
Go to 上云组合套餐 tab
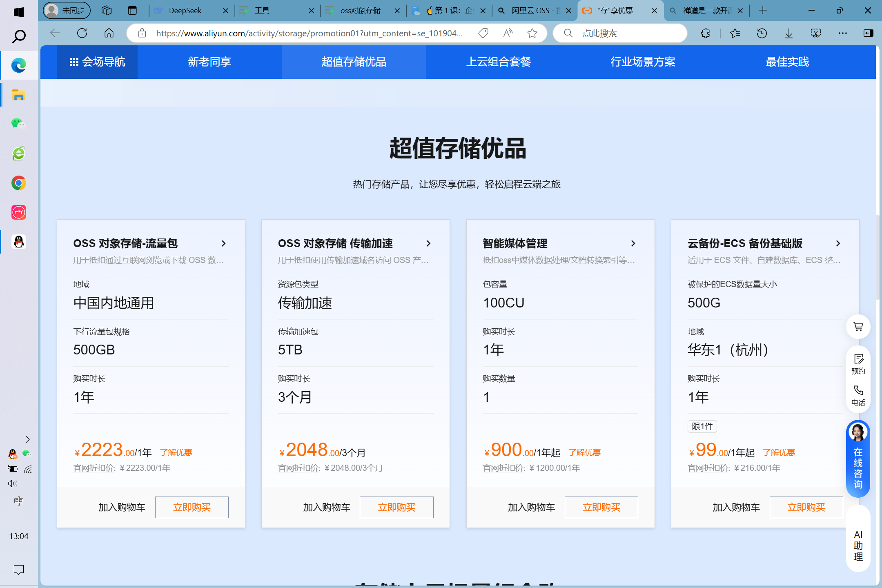pos(499,62)
